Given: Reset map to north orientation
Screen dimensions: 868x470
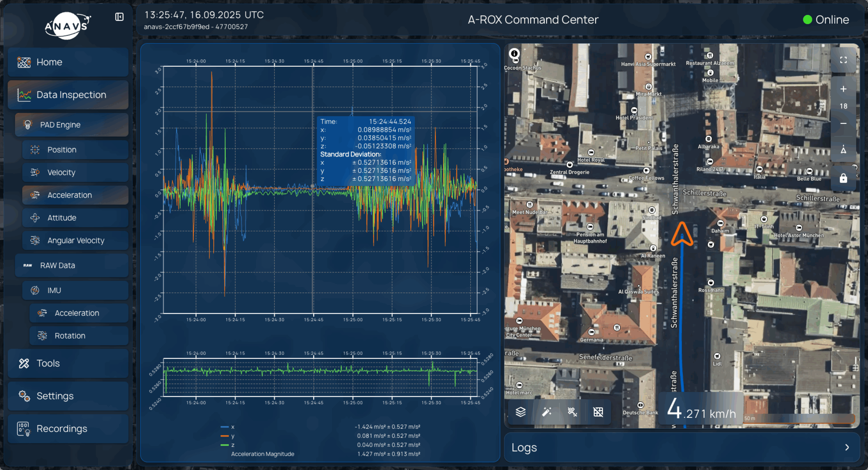Looking at the screenshot, I should pyautogui.click(x=843, y=149).
